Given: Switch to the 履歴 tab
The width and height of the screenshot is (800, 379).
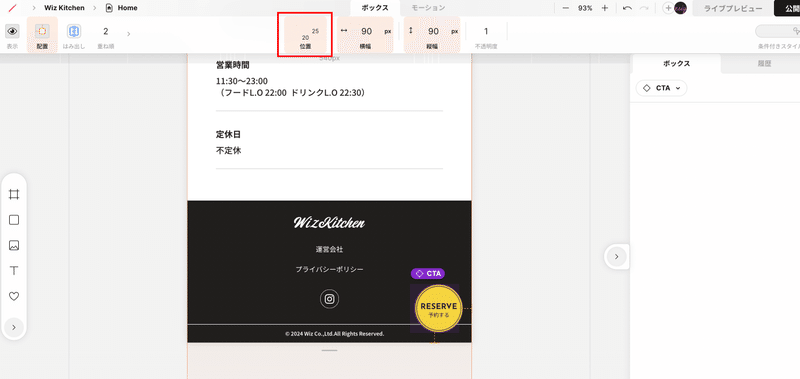Looking at the screenshot, I should point(764,64).
